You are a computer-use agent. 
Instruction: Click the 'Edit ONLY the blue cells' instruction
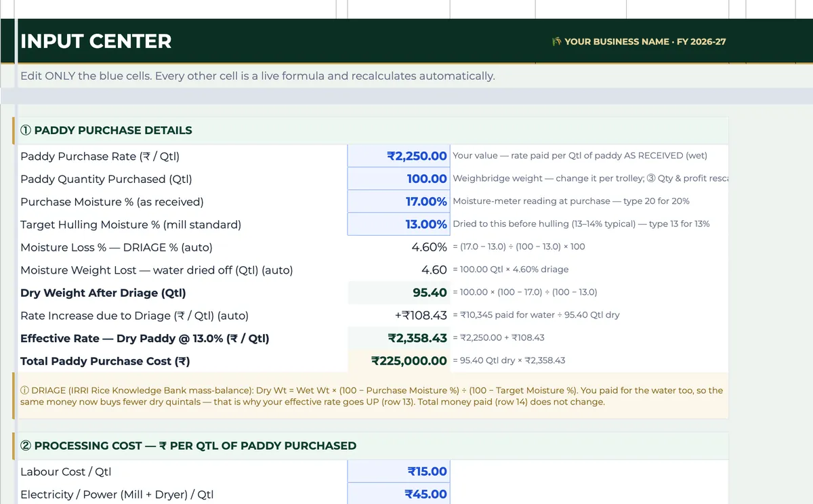[257, 76]
